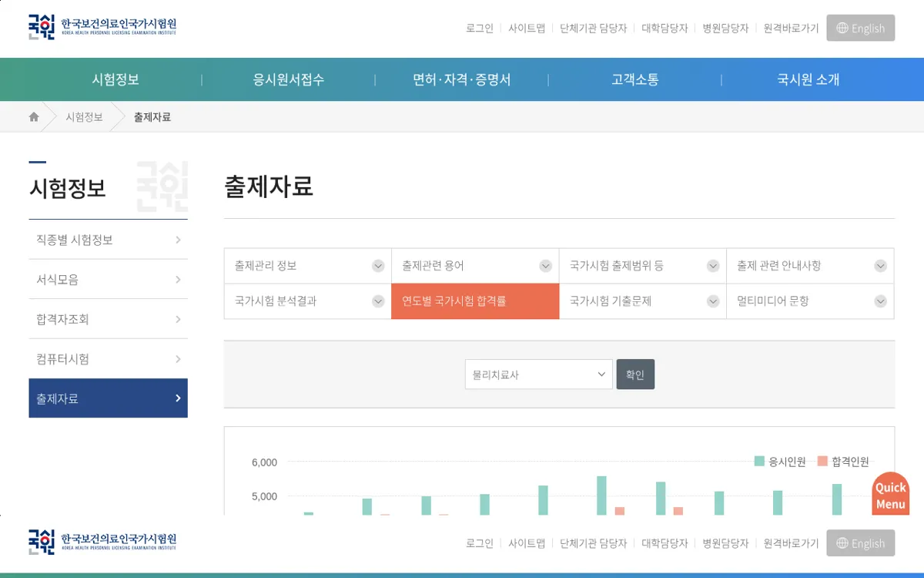Click the bottom 원격바로가기 link
The image size is (924, 578).
tap(792, 543)
